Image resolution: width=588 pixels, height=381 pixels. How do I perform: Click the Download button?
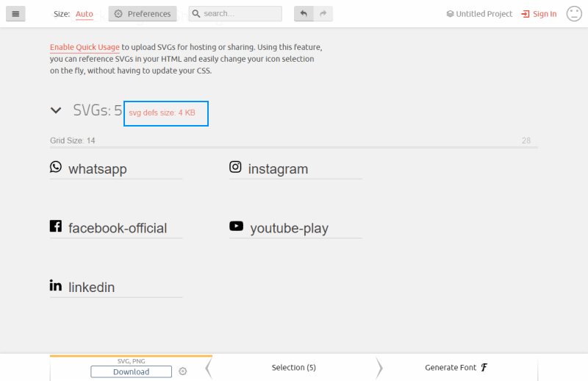coord(131,371)
